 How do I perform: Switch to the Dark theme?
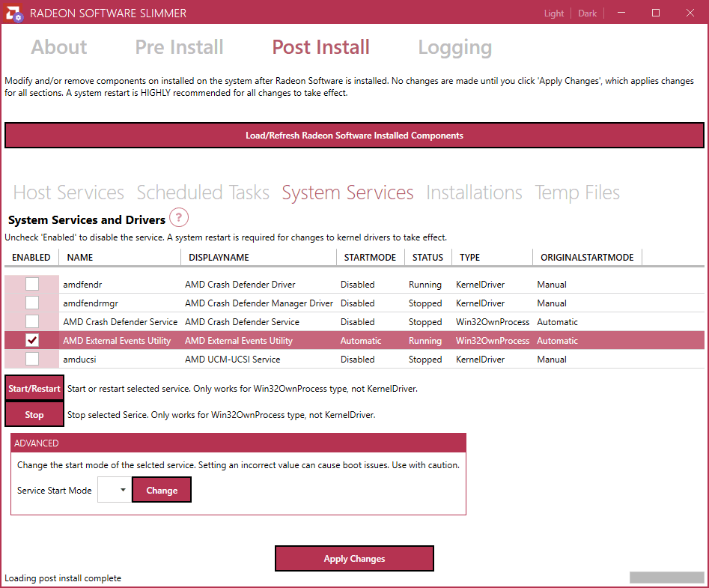(588, 13)
